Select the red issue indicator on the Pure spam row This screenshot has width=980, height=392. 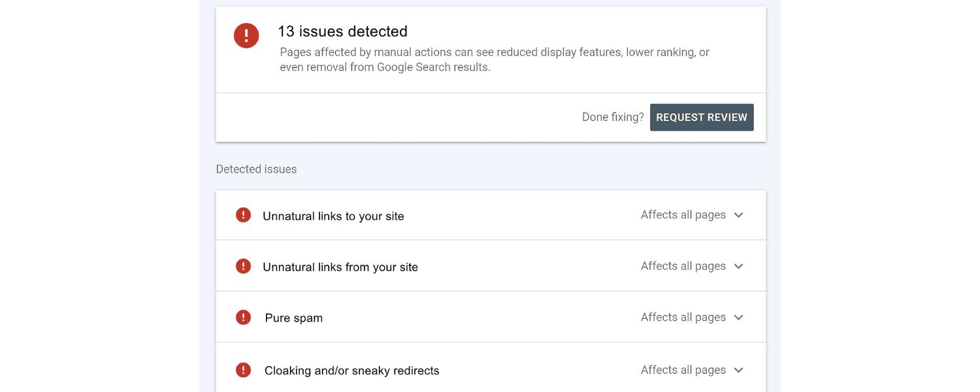(243, 316)
